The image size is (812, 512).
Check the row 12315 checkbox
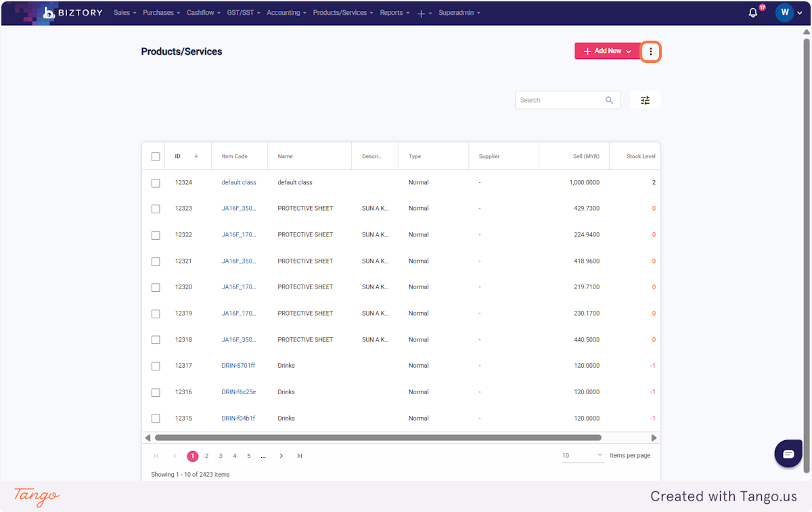click(x=156, y=419)
